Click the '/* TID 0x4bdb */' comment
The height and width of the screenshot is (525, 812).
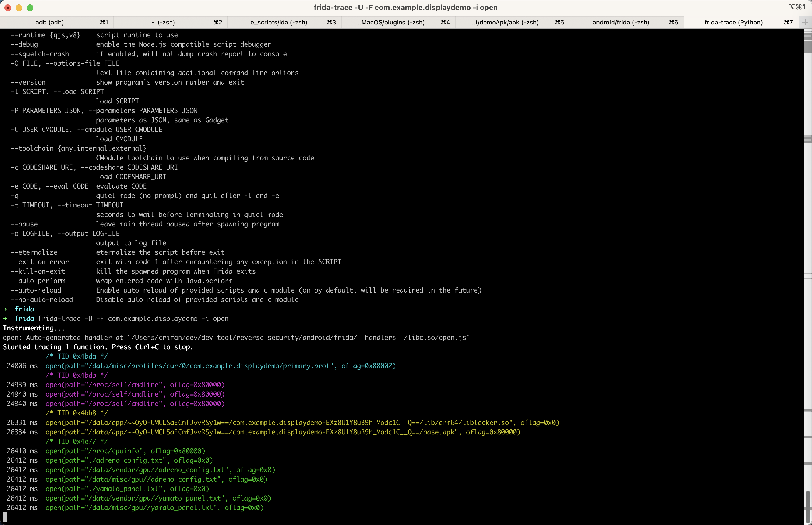click(77, 375)
